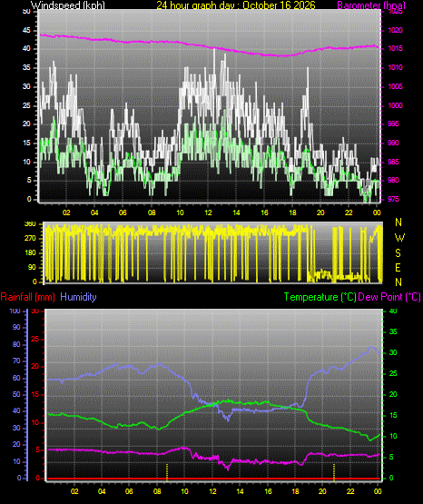Click the "14" hour label under the windspeed graph
423x504 pixels.
236,212
